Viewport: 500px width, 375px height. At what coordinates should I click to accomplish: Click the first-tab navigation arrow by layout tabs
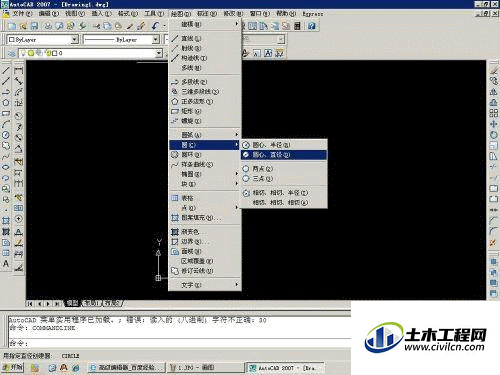tap(30, 303)
